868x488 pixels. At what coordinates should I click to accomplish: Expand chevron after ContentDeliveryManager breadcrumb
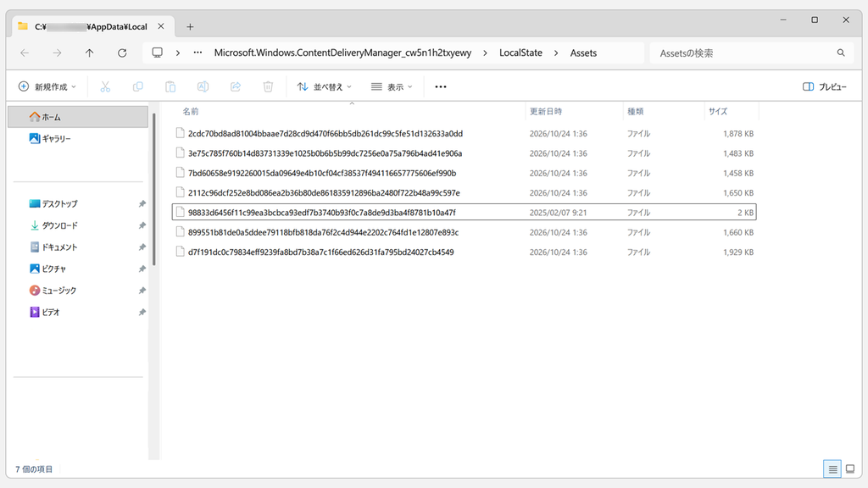tap(486, 53)
